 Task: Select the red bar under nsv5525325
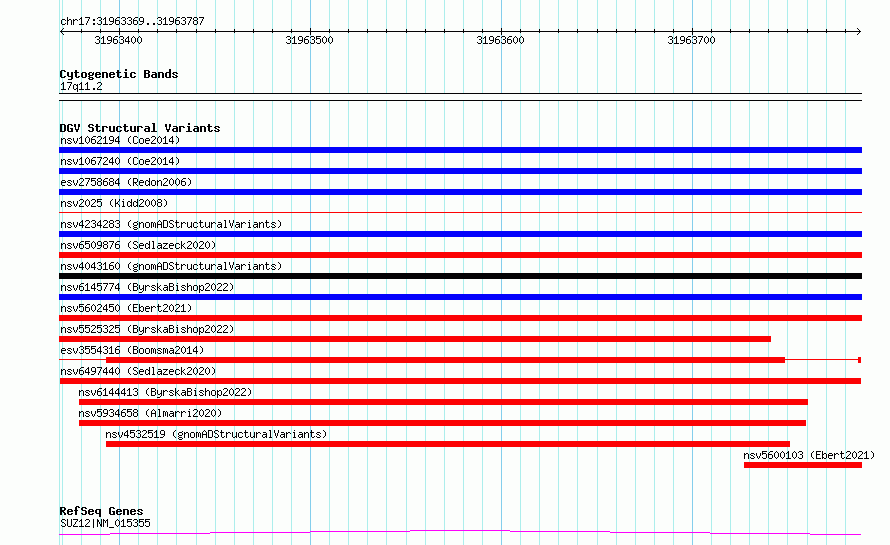pos(415,339)
